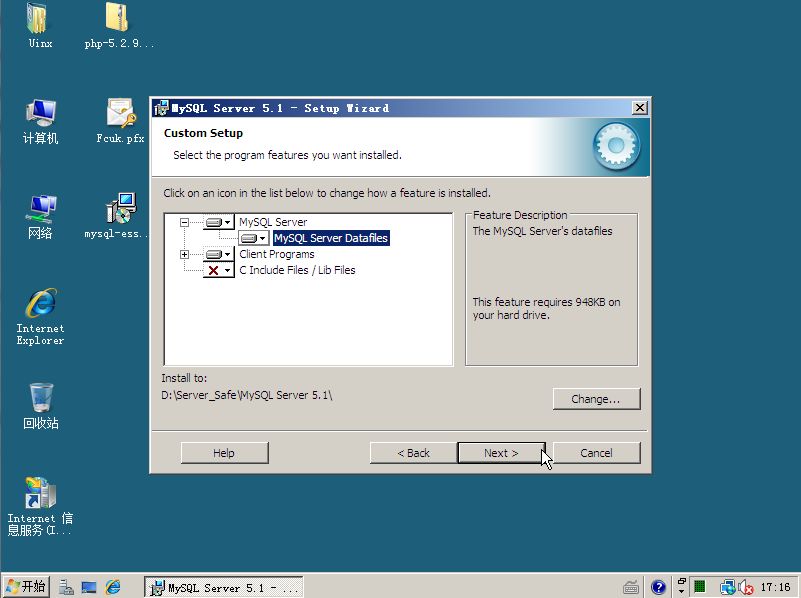Open the Uinx folder on the desktop

(x=40, y=26)
